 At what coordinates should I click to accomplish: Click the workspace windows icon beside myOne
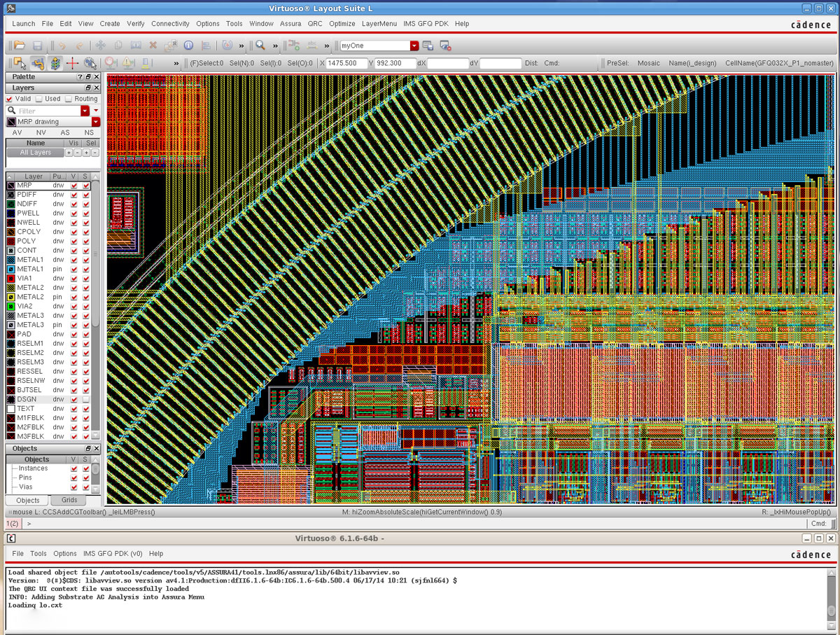tap(428, 46)
